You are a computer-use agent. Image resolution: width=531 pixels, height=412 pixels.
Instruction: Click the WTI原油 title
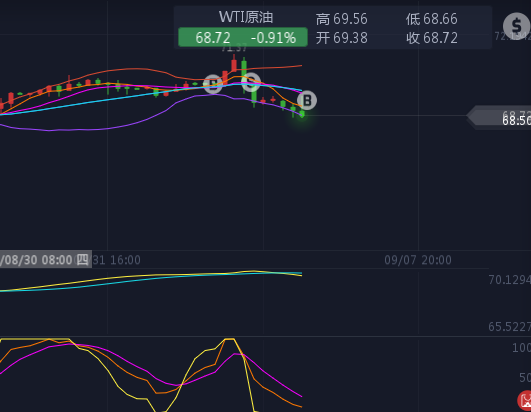click(246, 17)
